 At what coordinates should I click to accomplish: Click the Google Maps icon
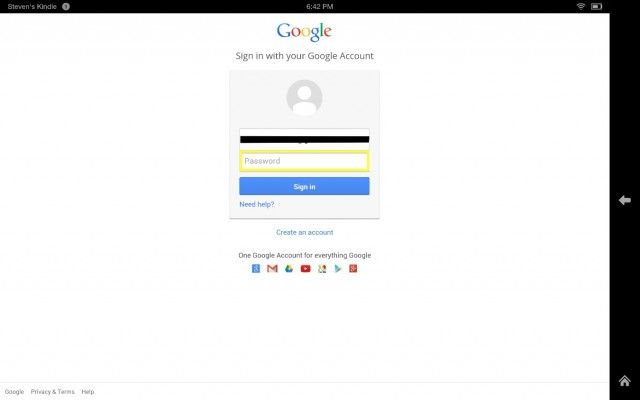pyautogui.click(x=322, y=269)
